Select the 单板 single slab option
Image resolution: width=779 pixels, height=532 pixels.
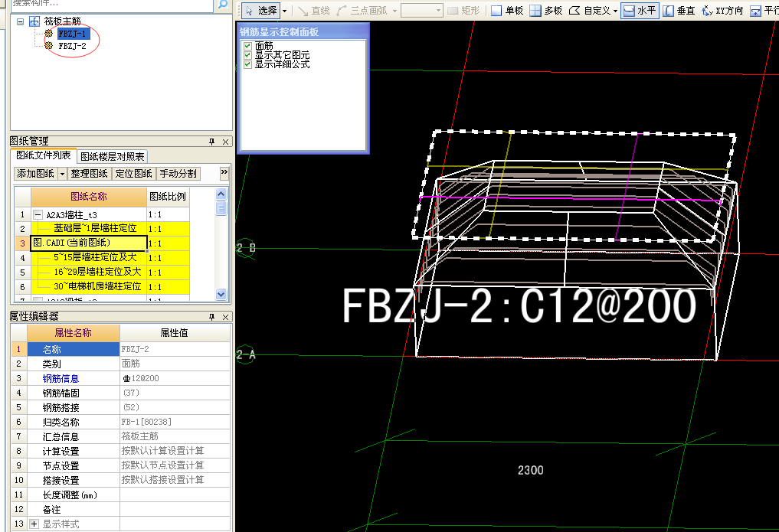[x=507, y=11]
